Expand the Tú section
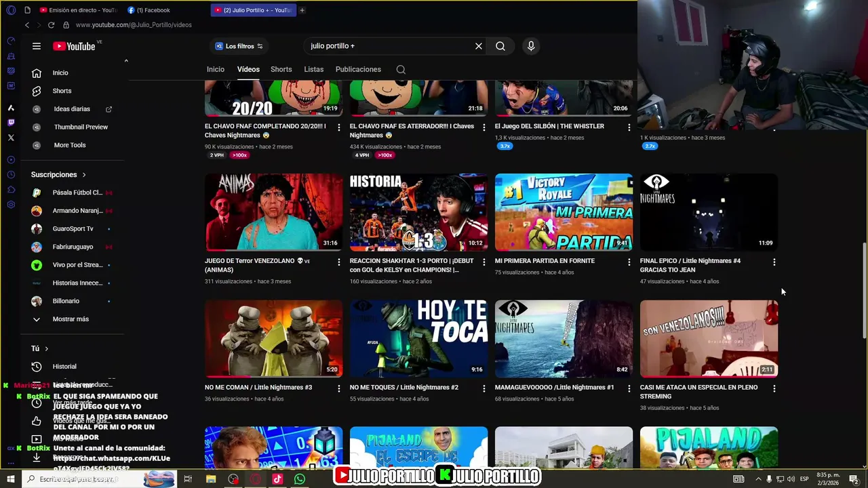This screenshot has width=868, height=488. coord(40,348)
